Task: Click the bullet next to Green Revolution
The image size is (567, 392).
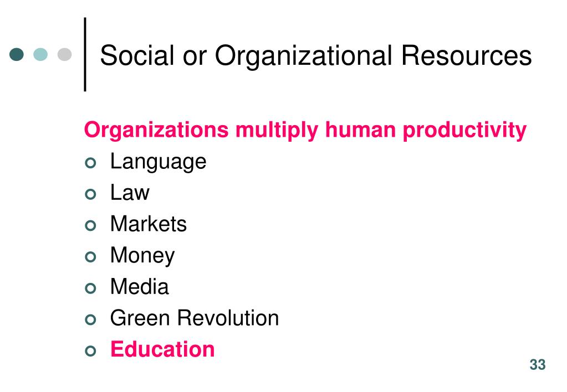Action: (91, 319)
